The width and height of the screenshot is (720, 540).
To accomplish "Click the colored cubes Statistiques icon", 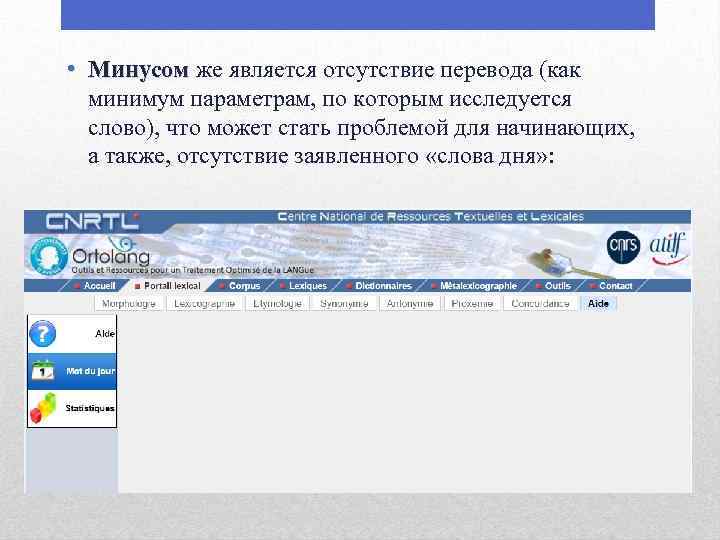I will coord(43,408).
